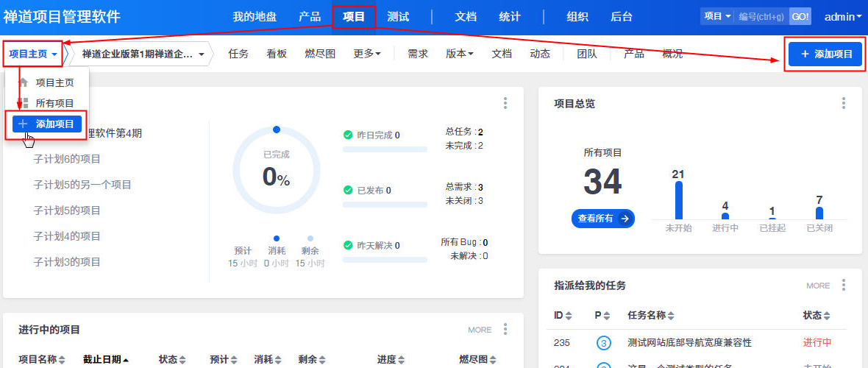Focus the 编号(ctrl+g) search field
The image size is (868, 368).
pos(761,17)
